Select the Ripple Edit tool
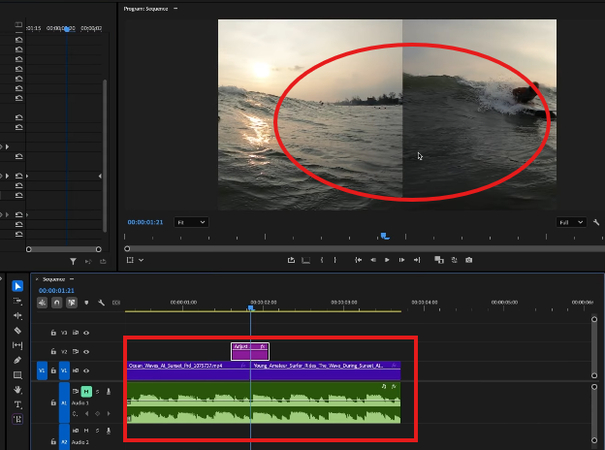Viewport: 605px width, 450px height. tap(17, 316)
